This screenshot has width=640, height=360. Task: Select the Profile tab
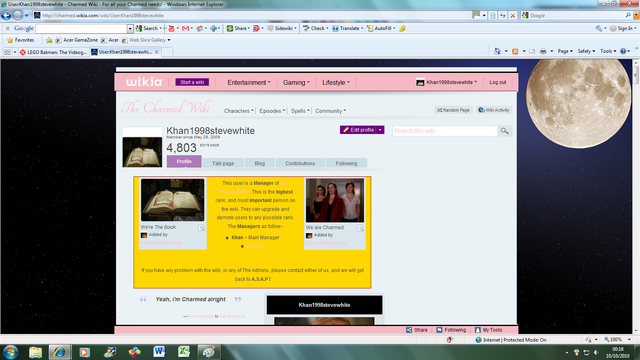[x=184, y=162]
